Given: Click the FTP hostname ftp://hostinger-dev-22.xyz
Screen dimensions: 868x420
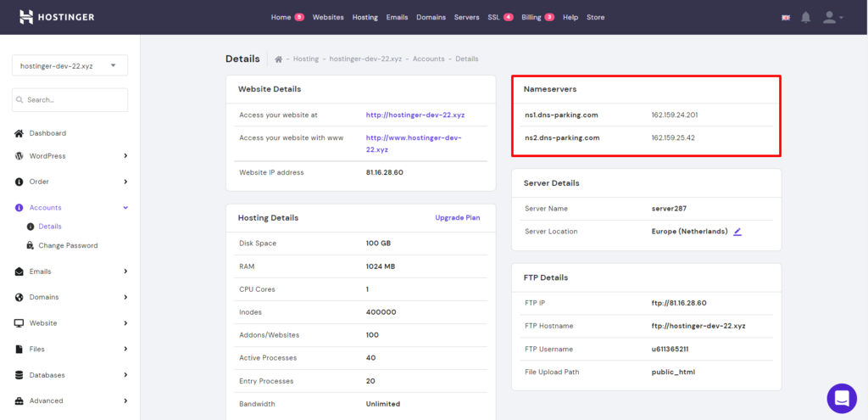Looking at the screenshot, I should pos(698,326).
